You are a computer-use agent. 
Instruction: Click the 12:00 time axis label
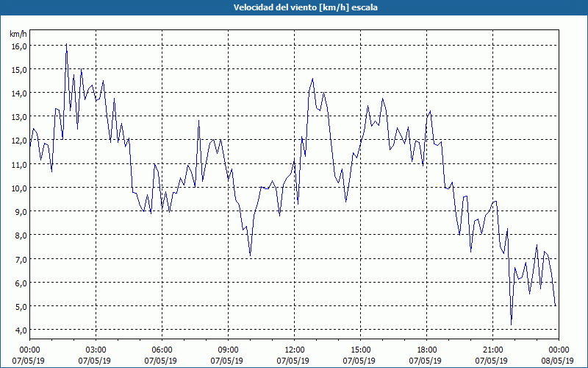pyautogui.click(x=295, y=350)
